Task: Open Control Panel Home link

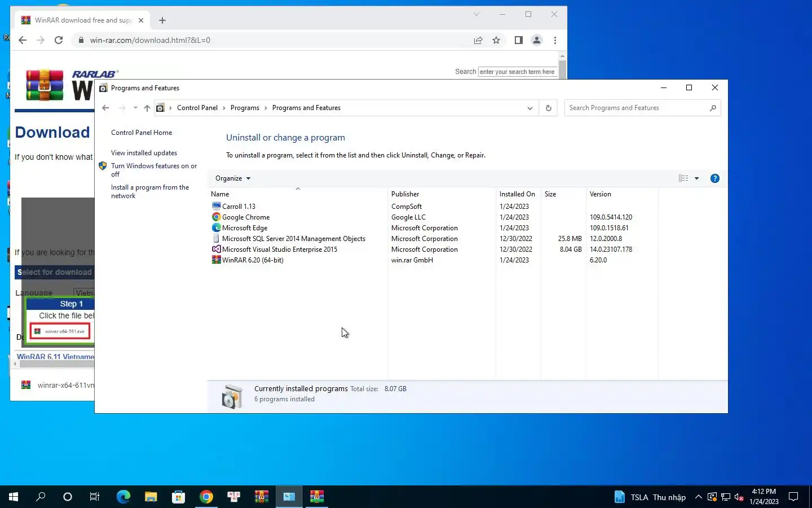Action: (x=142, y=133)
